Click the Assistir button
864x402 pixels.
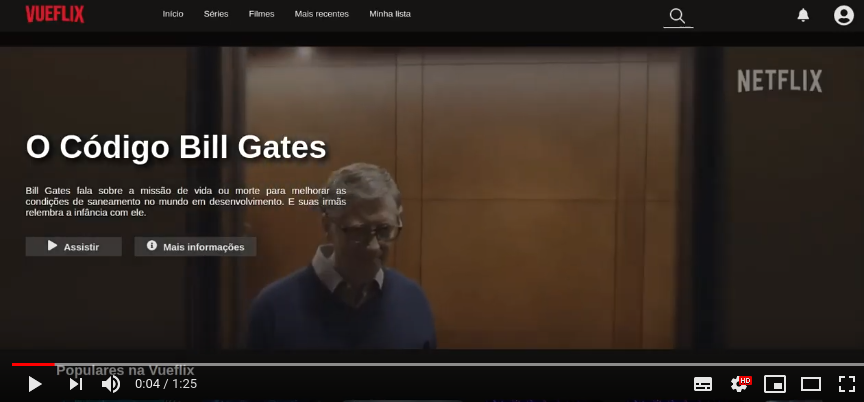coord(74,247)
